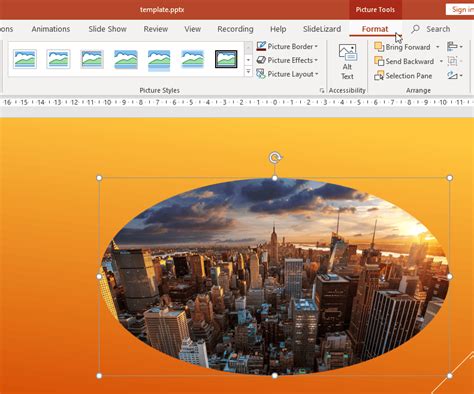Click the top-right sizing handle
Screen dimensions: 474x394
(x=450, y=178)
